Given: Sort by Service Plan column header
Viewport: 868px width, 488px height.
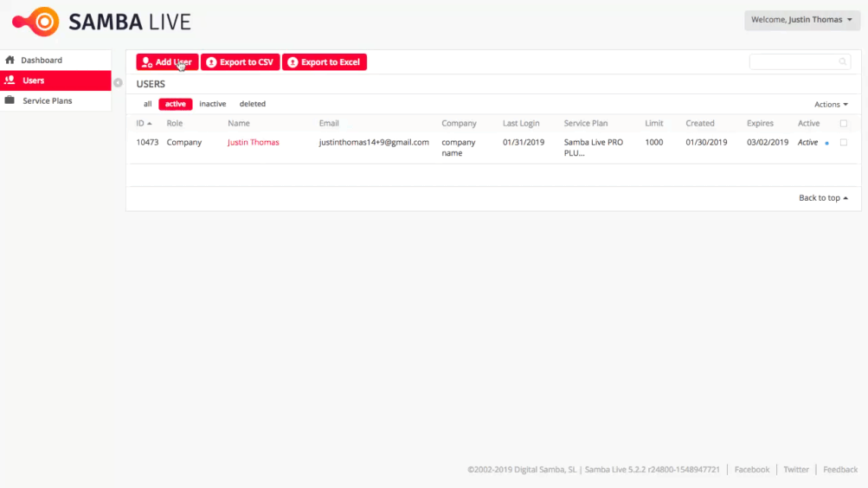Looking at the screenshot, I should tap(586, 124).
